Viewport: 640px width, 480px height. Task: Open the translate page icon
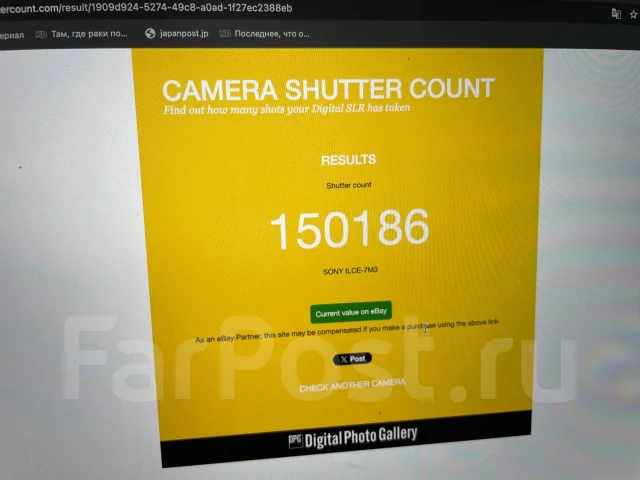click(x=616, y=14)
